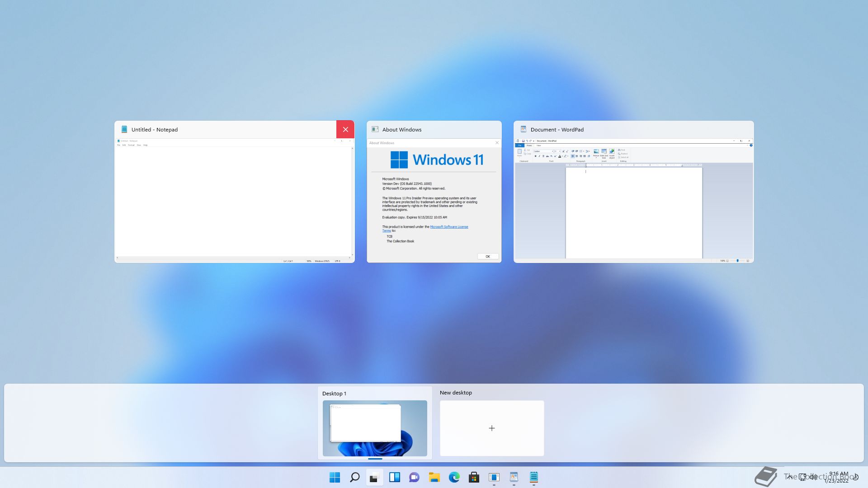Screen dimensions: 868x488
Task: Toggle the Task View button on the taskbar
Action: pos(374,477)
